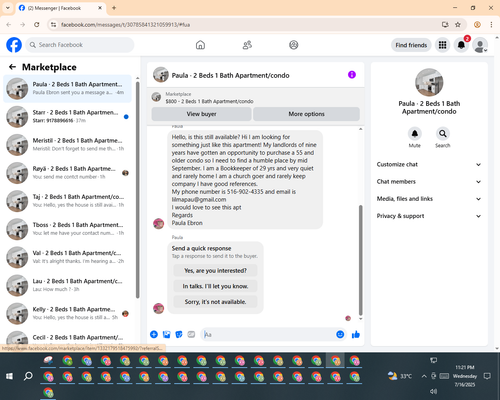Open the Facebook menu grid icon

(x=442, y=45)
